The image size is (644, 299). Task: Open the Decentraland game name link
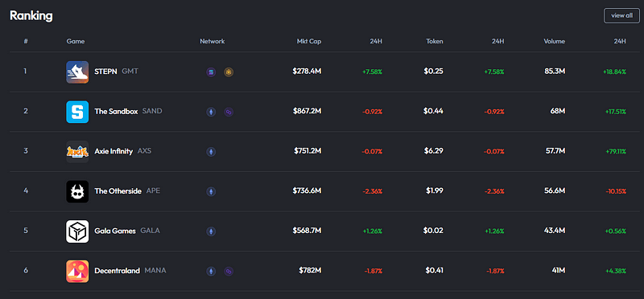coord(117,271)
